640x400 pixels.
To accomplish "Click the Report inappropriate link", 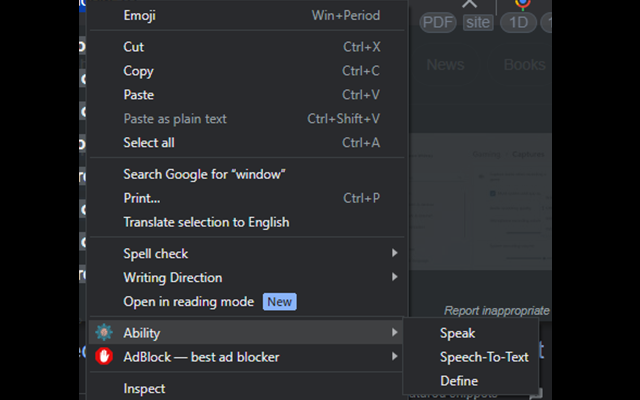I will (497, 311).
